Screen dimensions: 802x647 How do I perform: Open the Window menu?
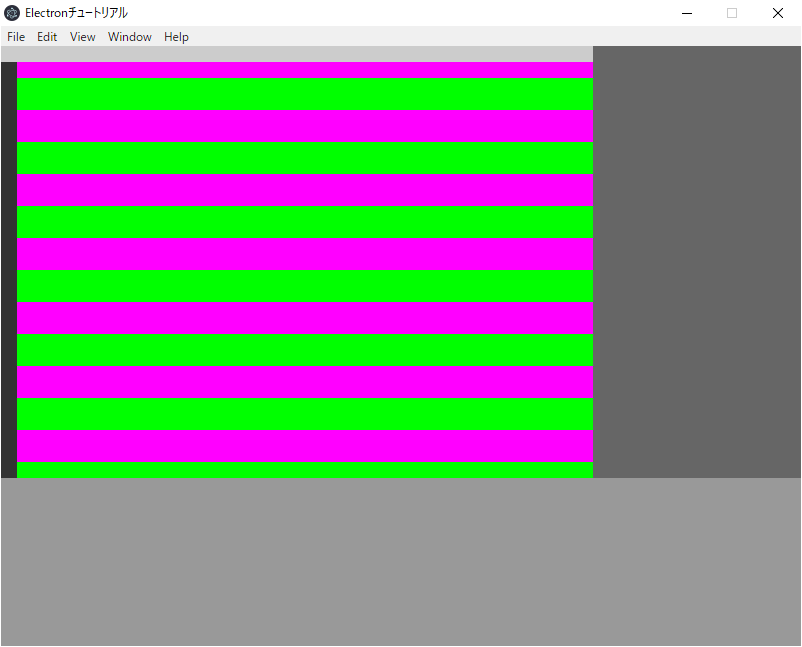coord(129,37)
